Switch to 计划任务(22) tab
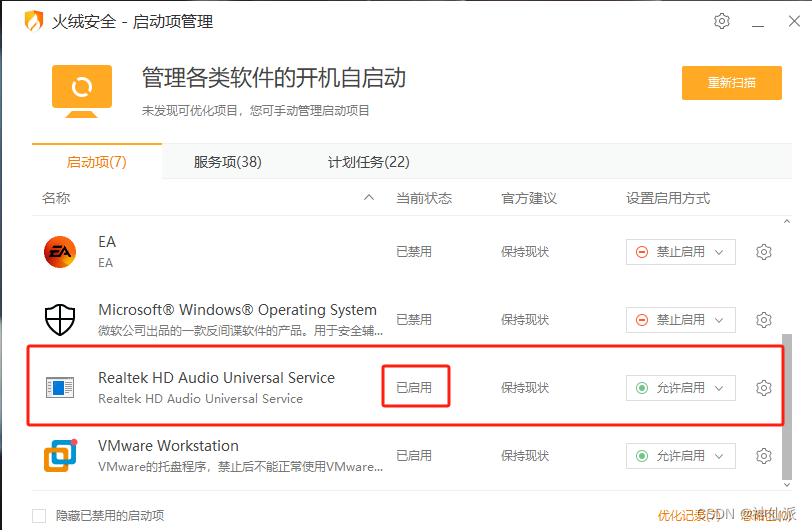The width and height of the screenshot is (812, 530). 369,162
